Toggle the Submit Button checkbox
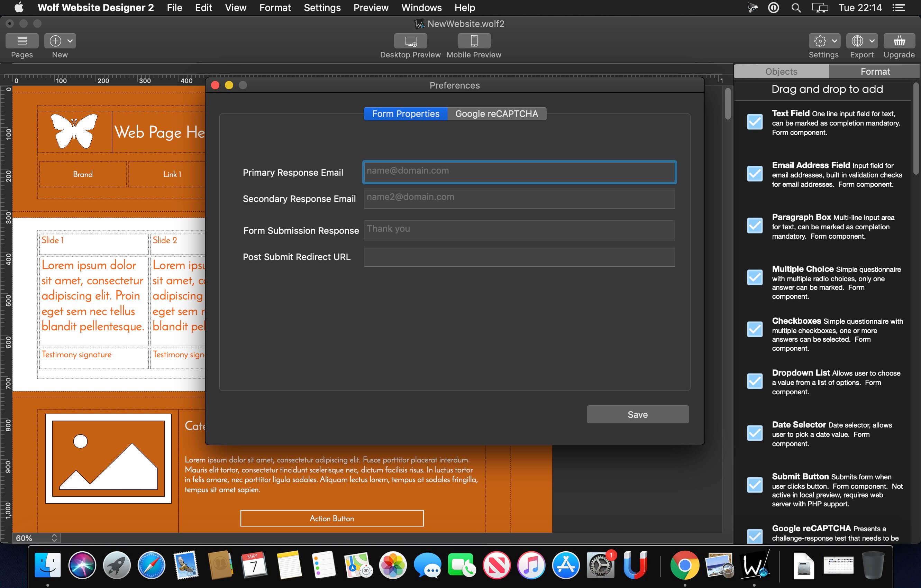 tap(755, 485)
